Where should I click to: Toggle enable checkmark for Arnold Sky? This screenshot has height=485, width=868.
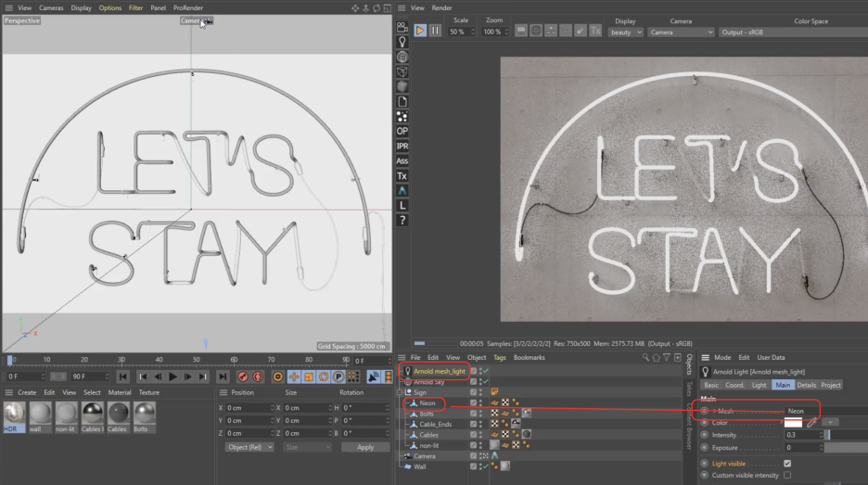[486, 382]
